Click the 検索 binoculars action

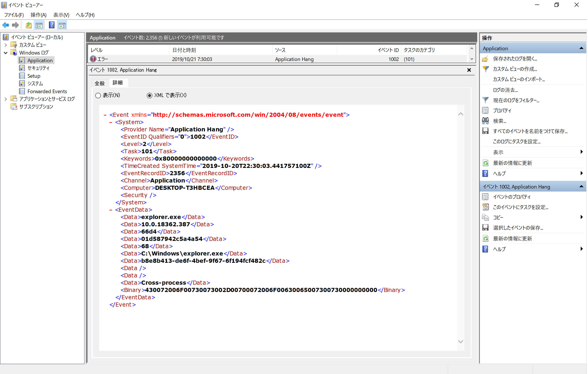499,121
